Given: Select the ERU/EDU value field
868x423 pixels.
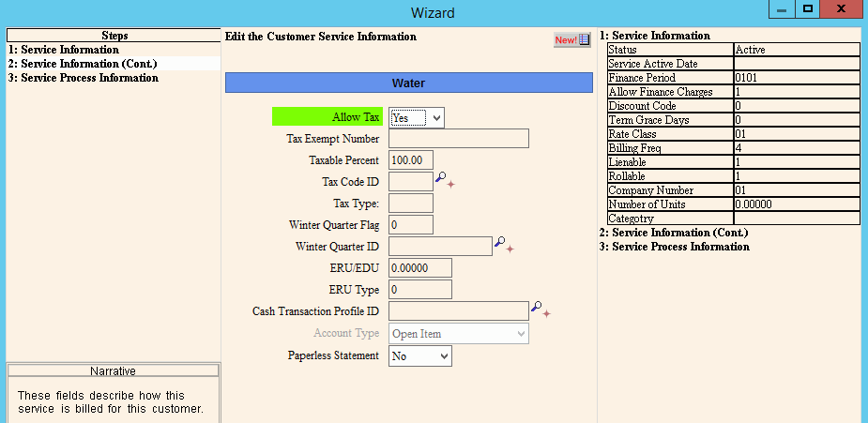Looking at the screenshot, I should (420, 268).
